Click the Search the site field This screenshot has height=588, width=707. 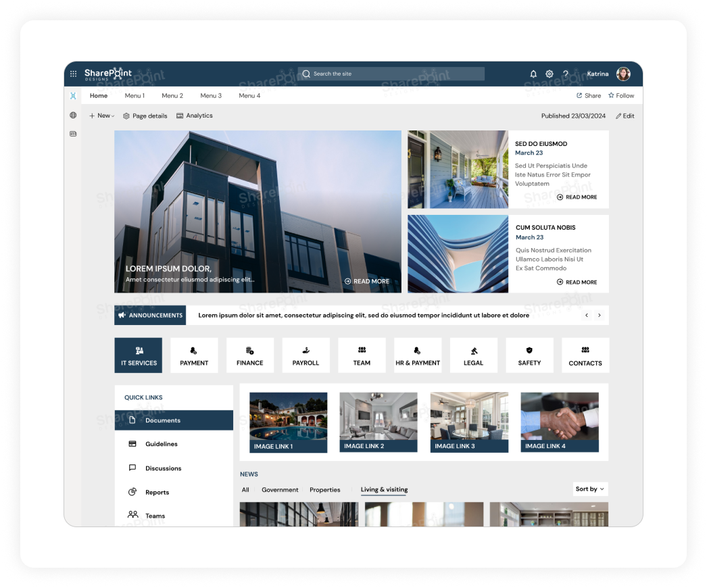point(391,74)
